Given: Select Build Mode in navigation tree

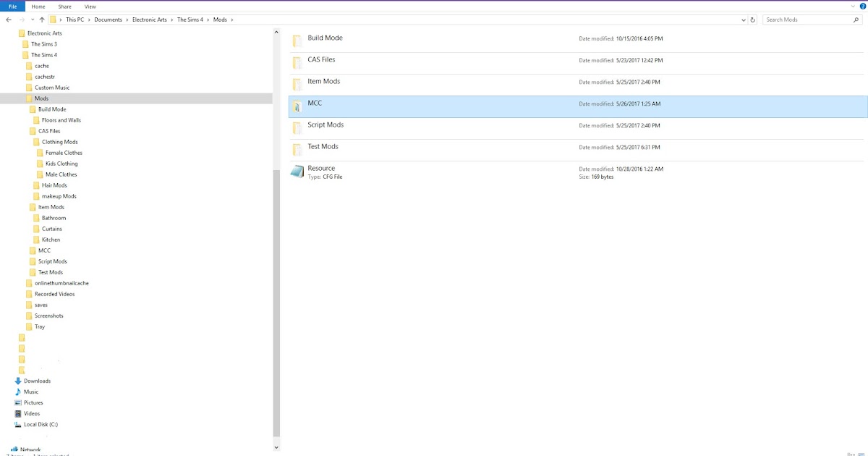Looking at the screenshot, I should pos(52,109).
